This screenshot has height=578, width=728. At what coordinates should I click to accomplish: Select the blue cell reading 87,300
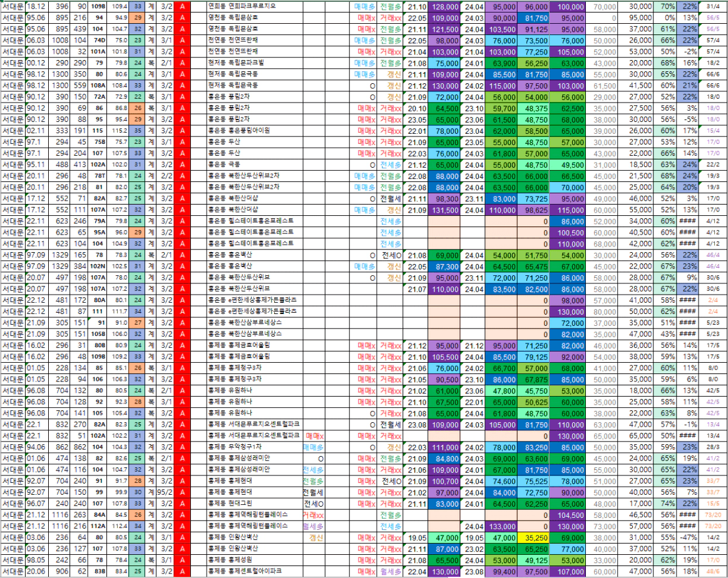click(x=444, y=266)
